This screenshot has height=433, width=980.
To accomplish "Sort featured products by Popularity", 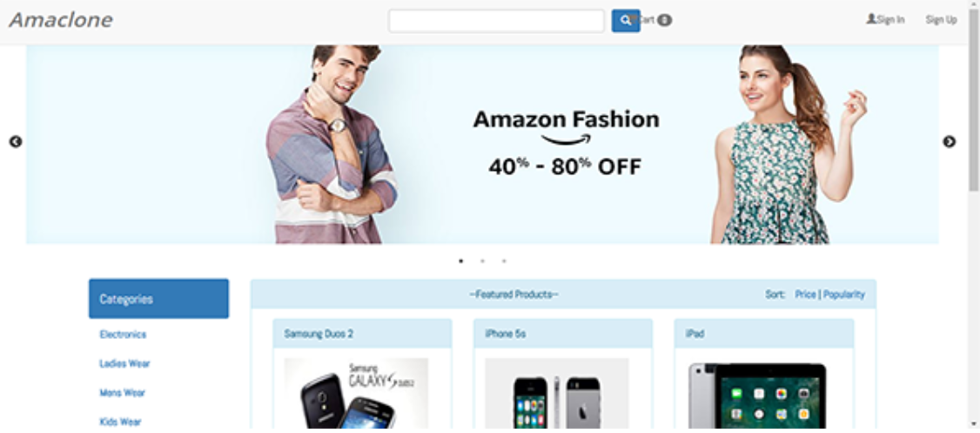I will point(843,294).
